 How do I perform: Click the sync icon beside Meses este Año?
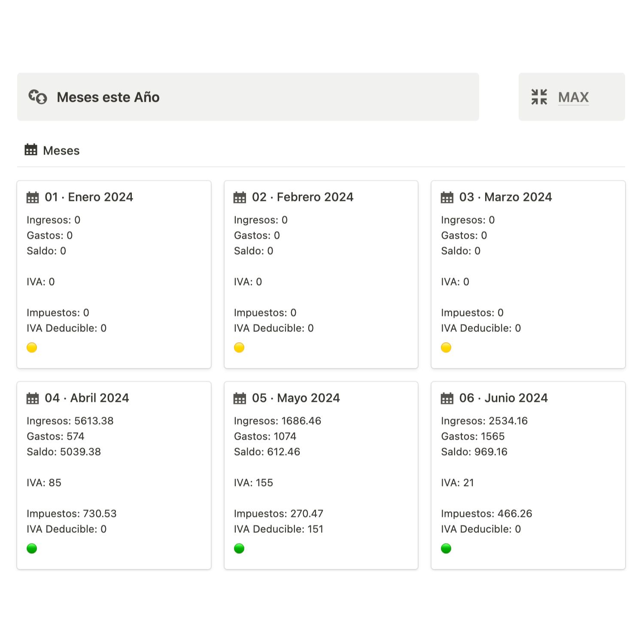(x=38, y=97)
